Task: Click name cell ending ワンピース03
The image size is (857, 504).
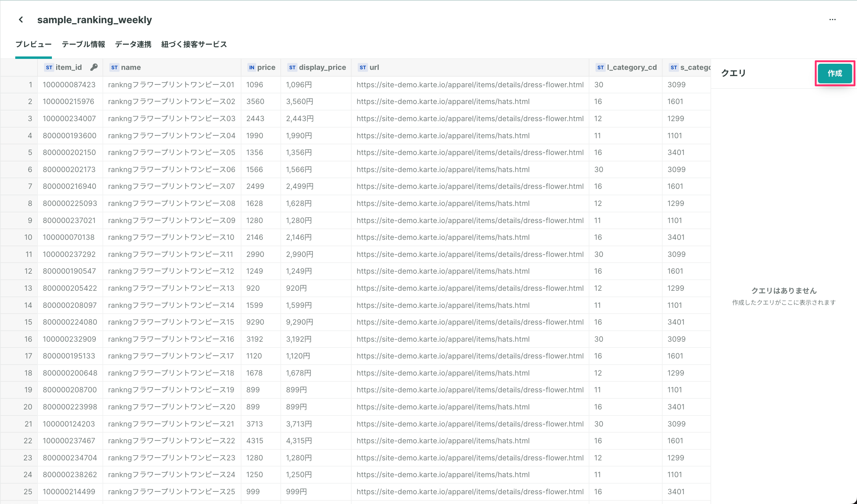Action: coord(172,119)
